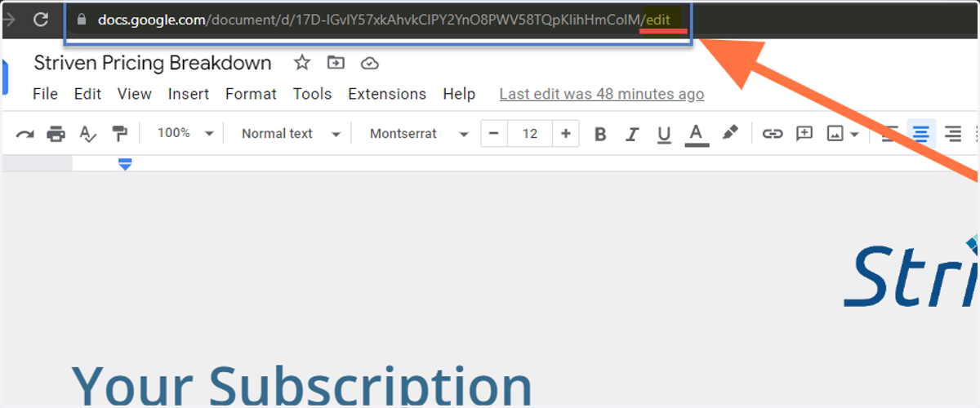This screenshot has width=980, height=408.
Task: Click the Add comment icon
Action: click(804, 134)
